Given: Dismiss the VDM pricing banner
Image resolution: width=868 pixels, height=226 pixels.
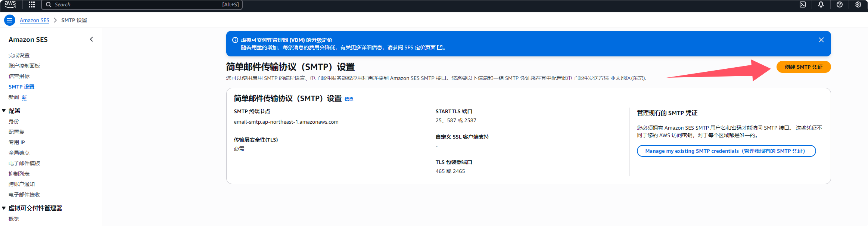Looking at the screenshot, I should click(x=821, y=40).
